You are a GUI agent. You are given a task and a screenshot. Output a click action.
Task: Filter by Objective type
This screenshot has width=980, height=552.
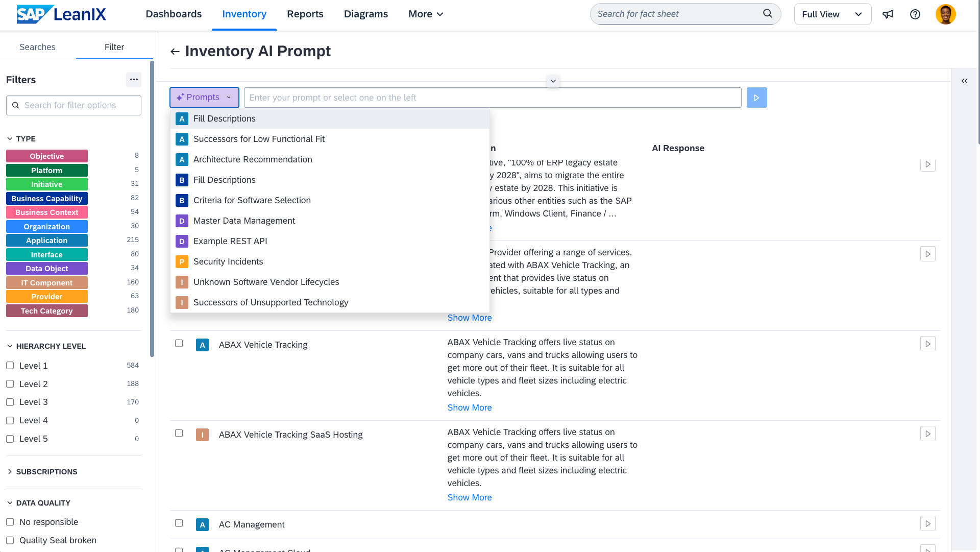[47, 156]
